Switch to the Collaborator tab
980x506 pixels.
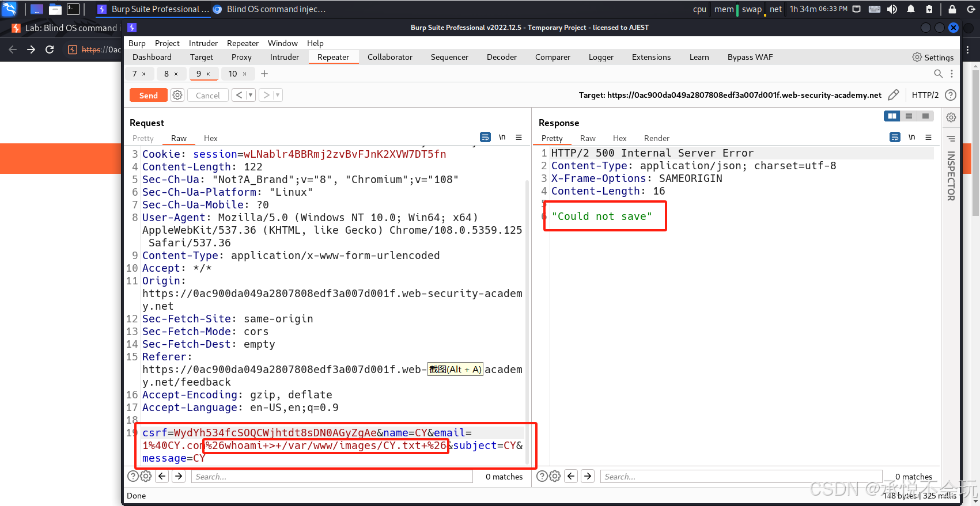tap(390, 57)
